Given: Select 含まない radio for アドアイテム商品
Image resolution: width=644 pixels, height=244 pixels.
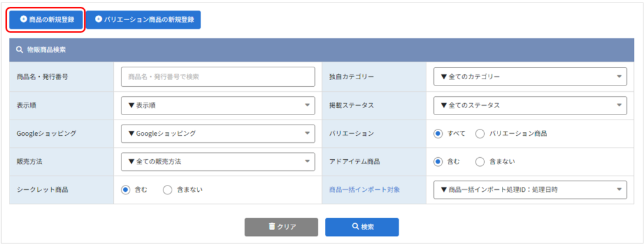Looking at the screenshot, I should point(480,162).
